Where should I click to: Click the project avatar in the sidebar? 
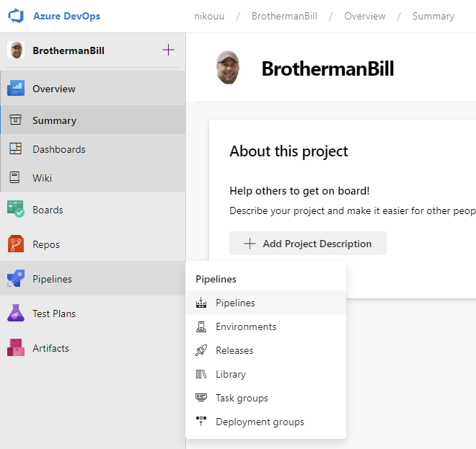[x=16, y=50]
